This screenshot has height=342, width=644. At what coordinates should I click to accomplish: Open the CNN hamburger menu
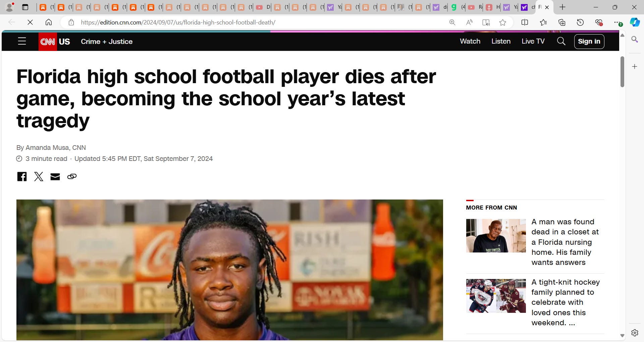[x=22, y=41]
